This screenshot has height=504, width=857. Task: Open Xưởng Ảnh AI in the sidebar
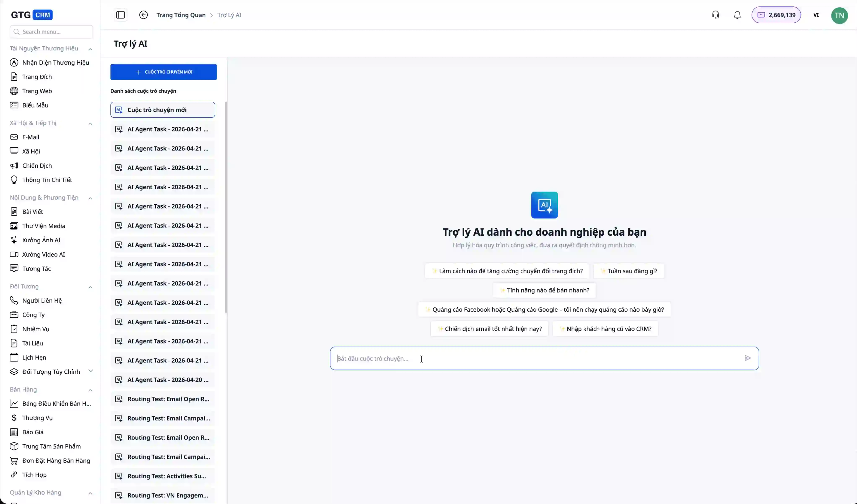tap(41, 240)
